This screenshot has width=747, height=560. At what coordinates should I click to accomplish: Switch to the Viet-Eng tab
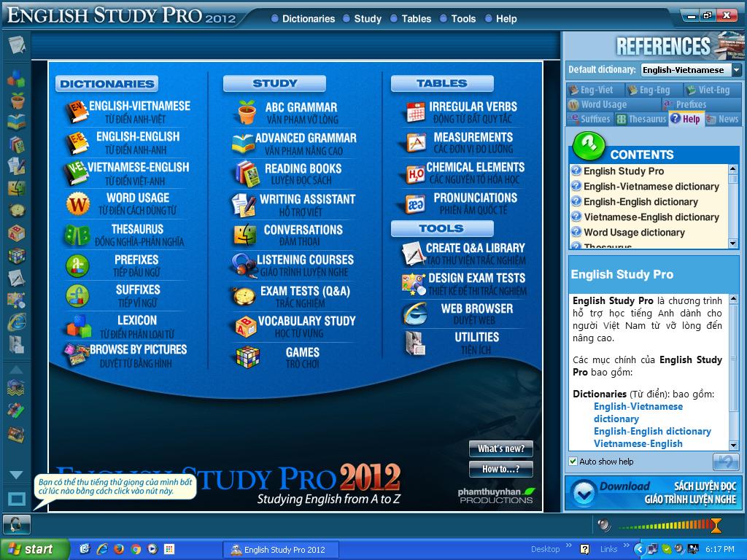point(712,90)
